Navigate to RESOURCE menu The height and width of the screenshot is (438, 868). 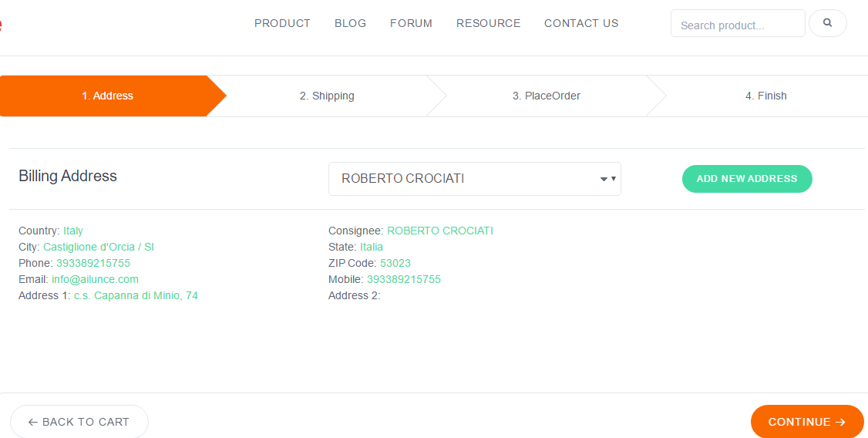(488, 23)
